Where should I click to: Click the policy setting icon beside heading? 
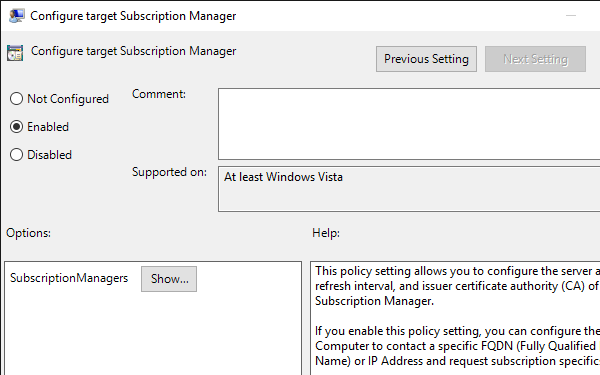15,53
